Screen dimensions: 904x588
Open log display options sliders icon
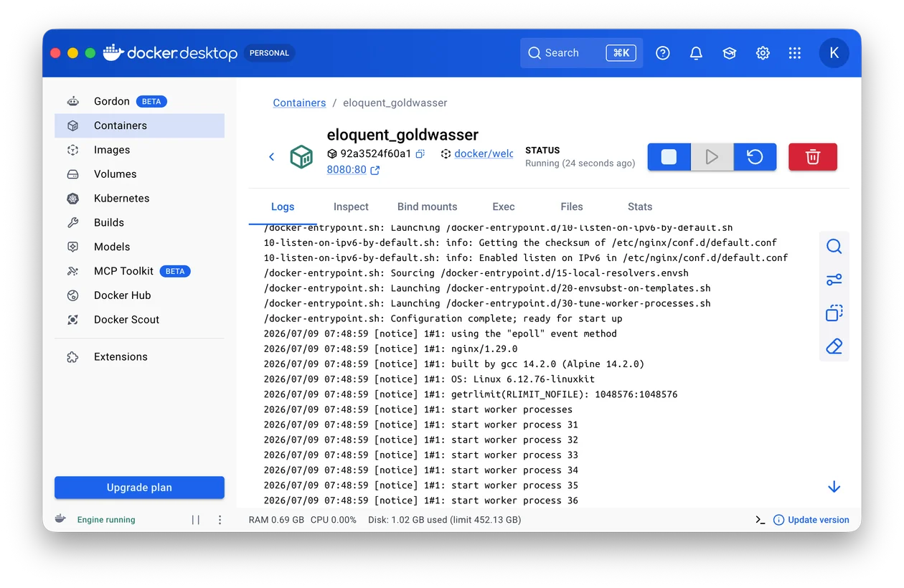click(834, 280)
